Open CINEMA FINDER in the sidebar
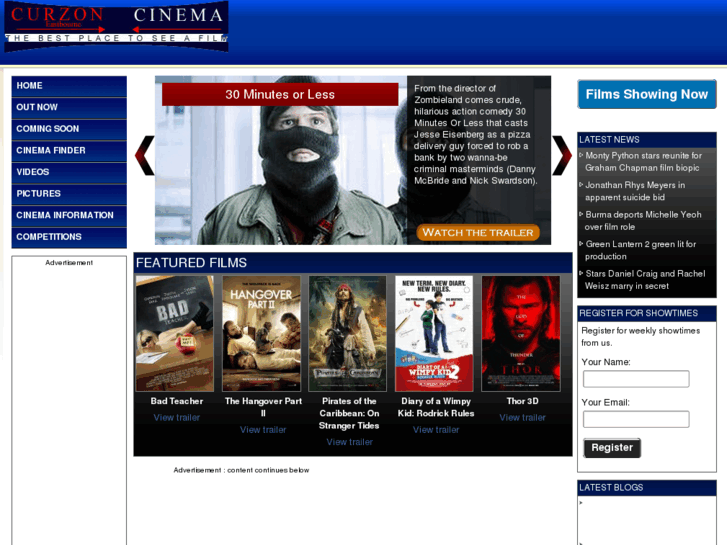Viewport: 727px width, 545px height. (x=69, y=150)
